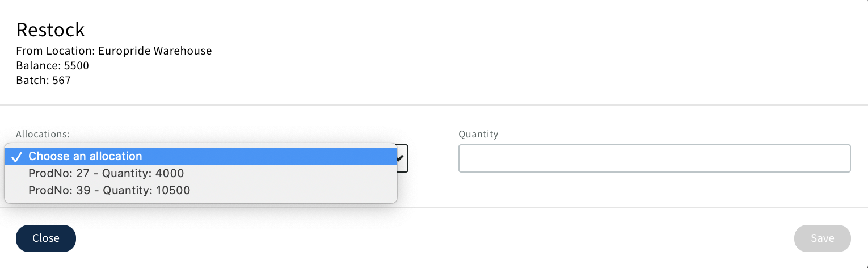This screenshot has height=268, width=868.
Task: Click the Quantity label above the input
Action: pyautogui.click(x=478, y=134)
